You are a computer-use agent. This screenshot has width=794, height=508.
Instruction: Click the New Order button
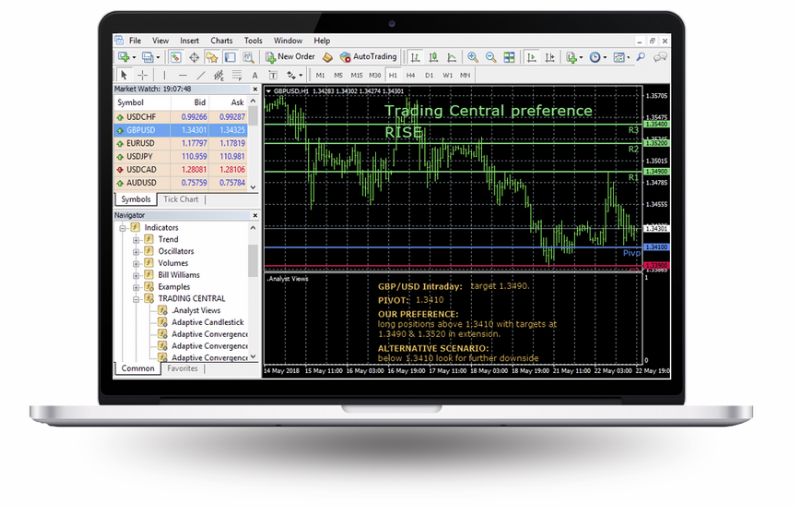[x=289, y=57]
